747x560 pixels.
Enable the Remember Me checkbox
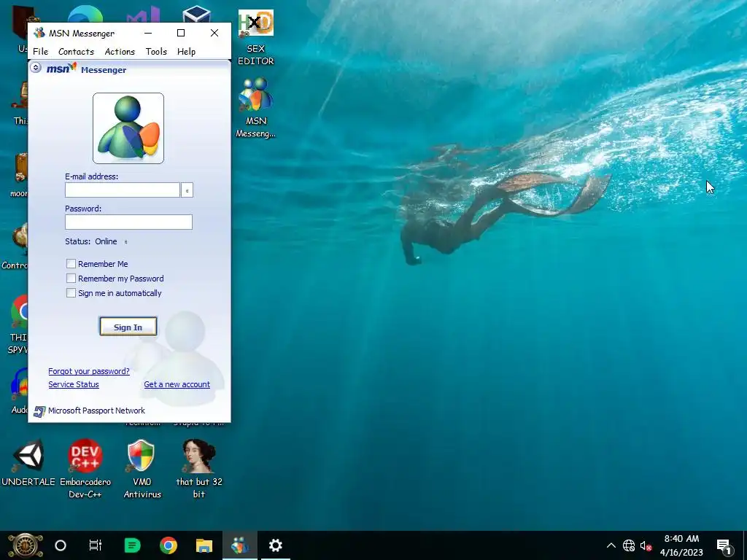71,263
